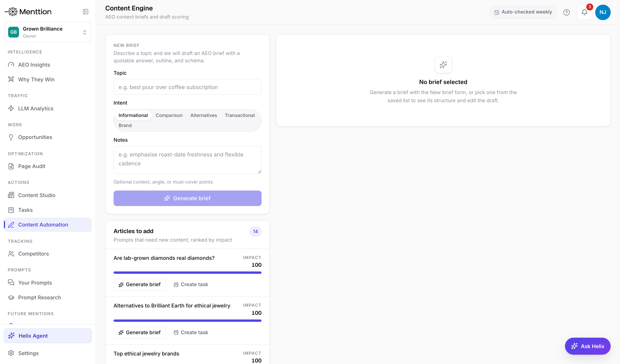
Task: Open Page Audit document icon
Action: (x=11, y=166)
